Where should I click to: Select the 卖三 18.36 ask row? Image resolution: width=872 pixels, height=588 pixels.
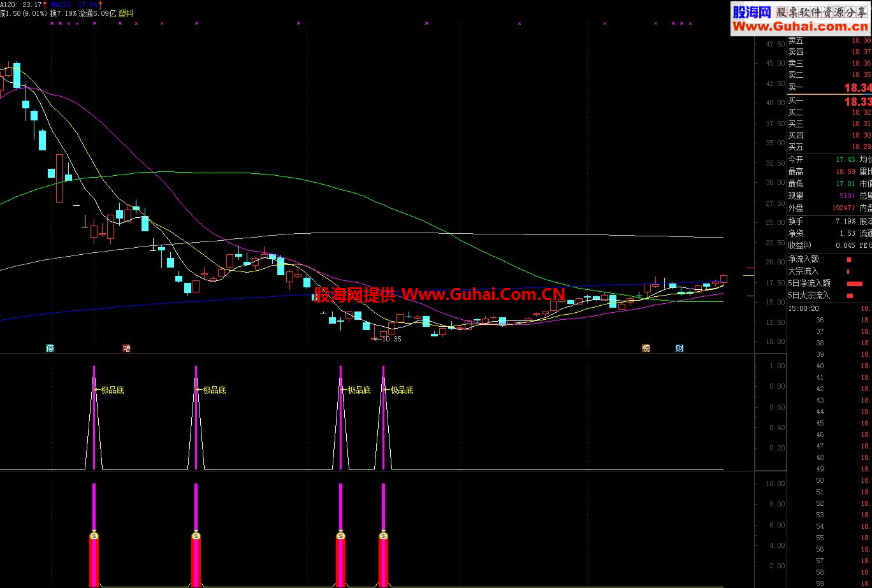829,63
